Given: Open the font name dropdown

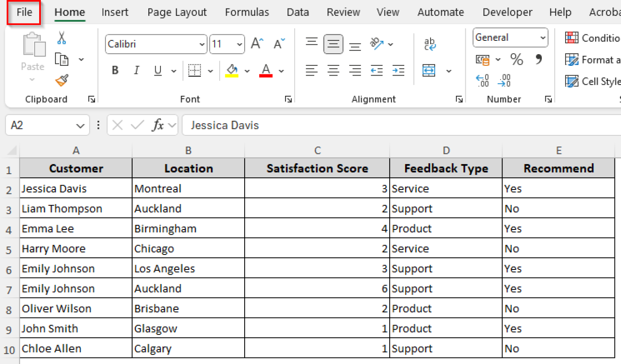Looking at the screenshot, I should click(x=202, y=44).
